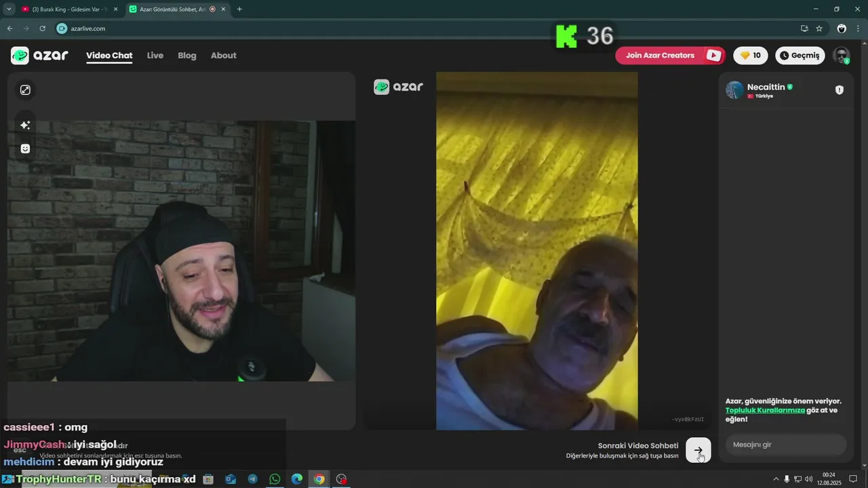The height and width of the screenshot is (488, 868).
Task: Click Chrome in the taskbar
Action: (319, 479)
